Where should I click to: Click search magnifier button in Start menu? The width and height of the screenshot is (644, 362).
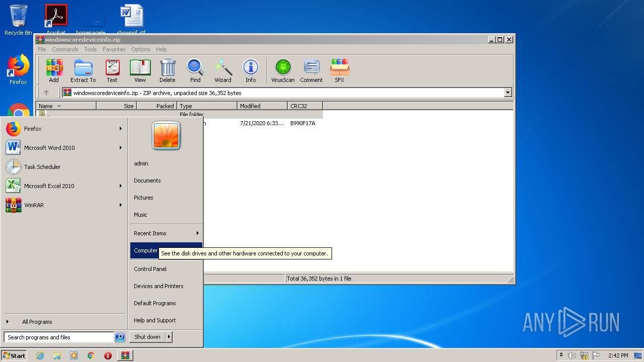(120, 337)
